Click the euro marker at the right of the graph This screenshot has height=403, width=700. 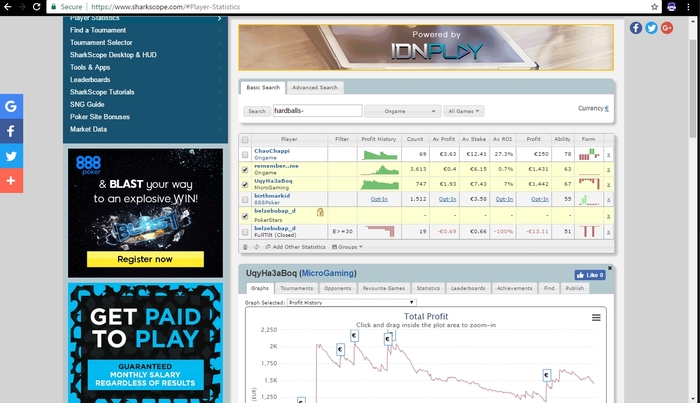coord(546,375)
